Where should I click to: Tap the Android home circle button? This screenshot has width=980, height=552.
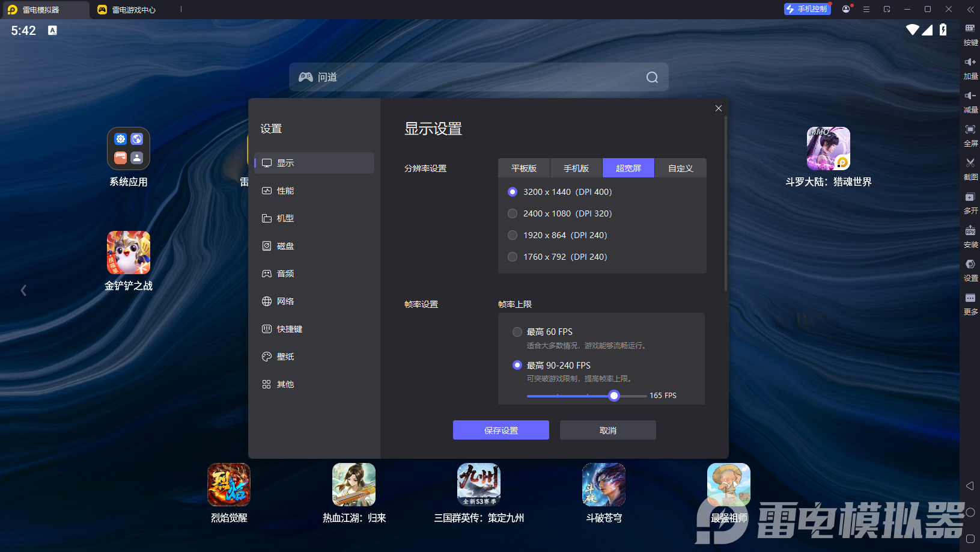(970, 512)
